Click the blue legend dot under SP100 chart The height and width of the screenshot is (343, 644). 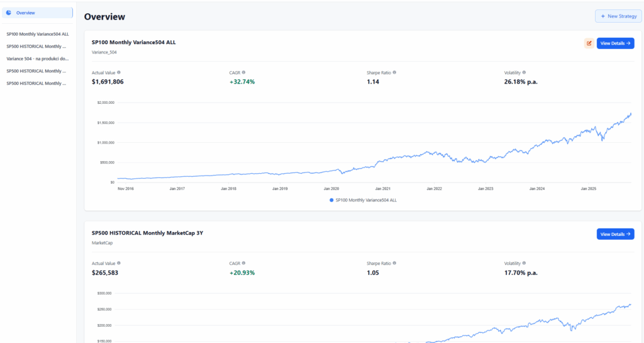(x=331, y=200)
